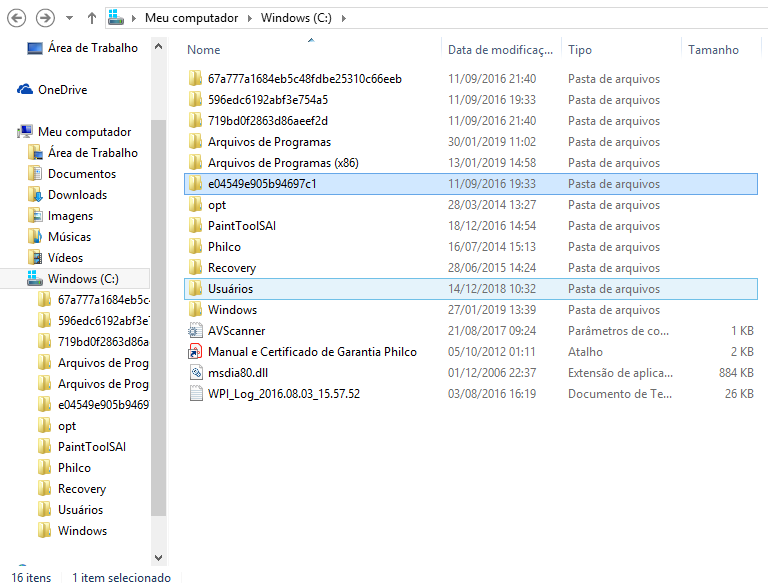Screen dimensions: 768x586
Task: Select Recovery folder in the navigation tree
Action: click(x=82, y=489)
